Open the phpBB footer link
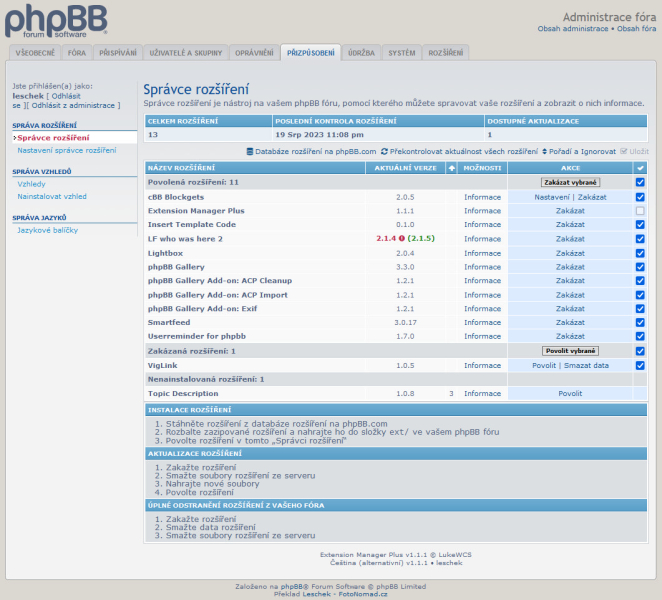 [x=293, y=586]
